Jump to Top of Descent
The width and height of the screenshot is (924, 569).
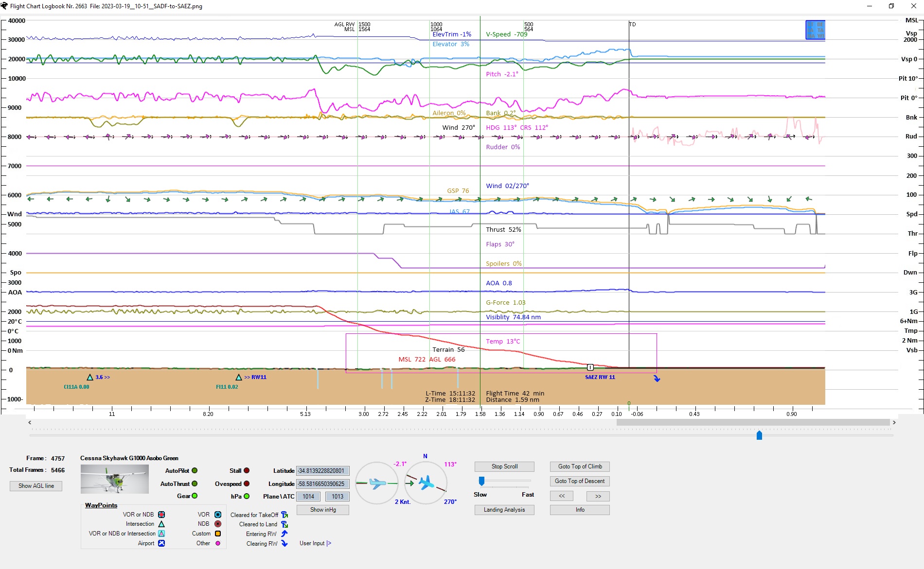[x=580, y=481]
